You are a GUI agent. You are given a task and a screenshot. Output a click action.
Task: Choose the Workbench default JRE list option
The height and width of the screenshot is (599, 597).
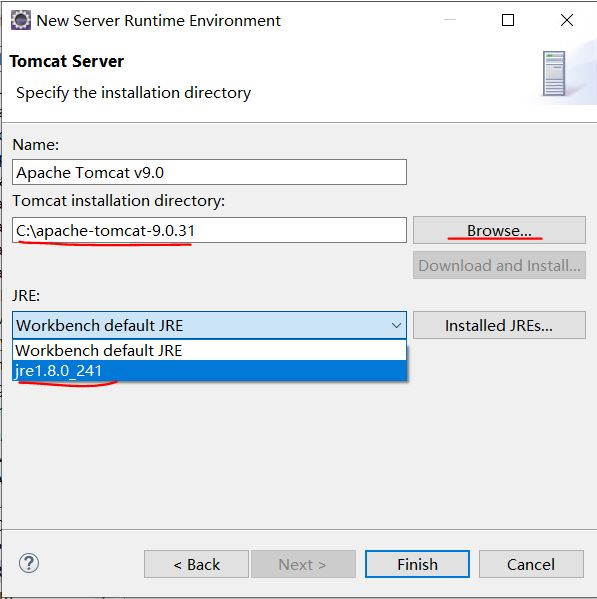(209, 350)
